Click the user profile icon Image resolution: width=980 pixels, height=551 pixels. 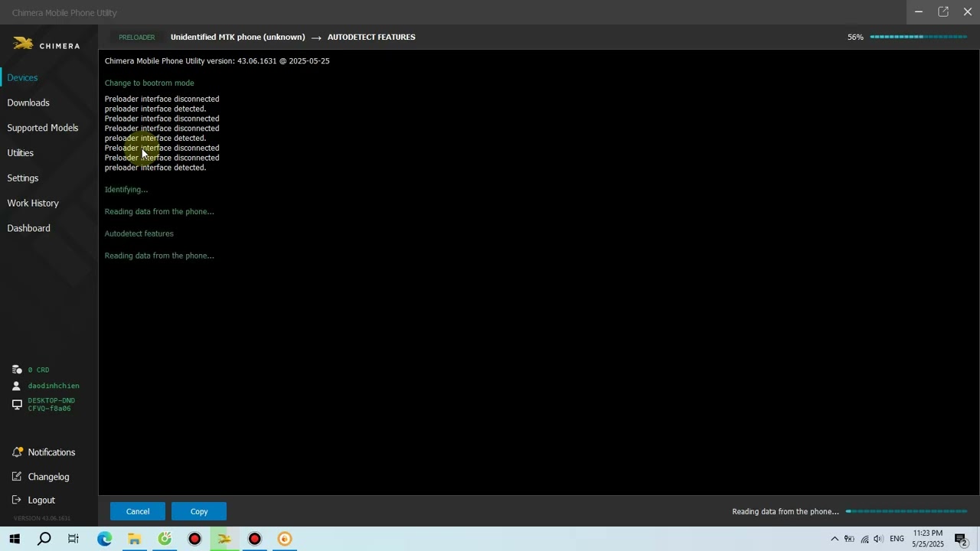[17, 386]
